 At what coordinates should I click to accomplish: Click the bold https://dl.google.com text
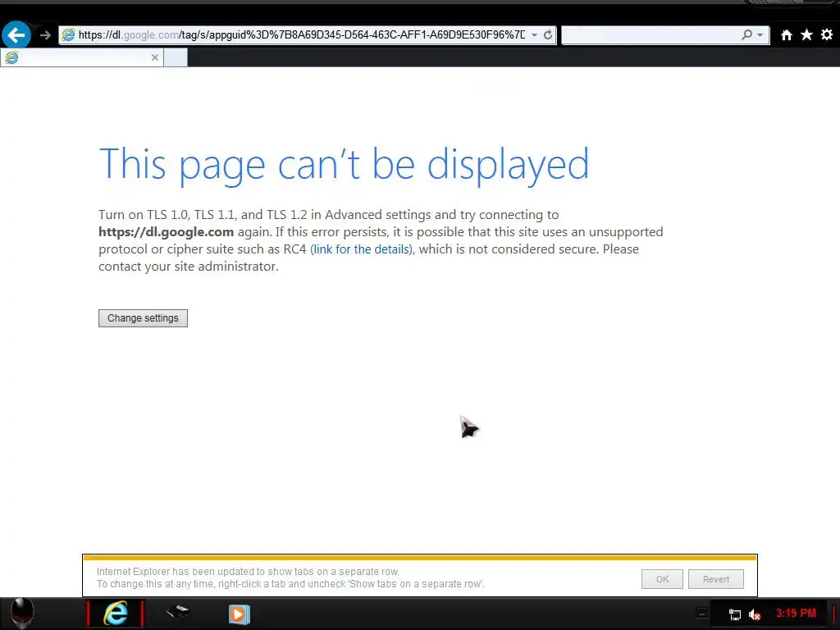point(166,232)
